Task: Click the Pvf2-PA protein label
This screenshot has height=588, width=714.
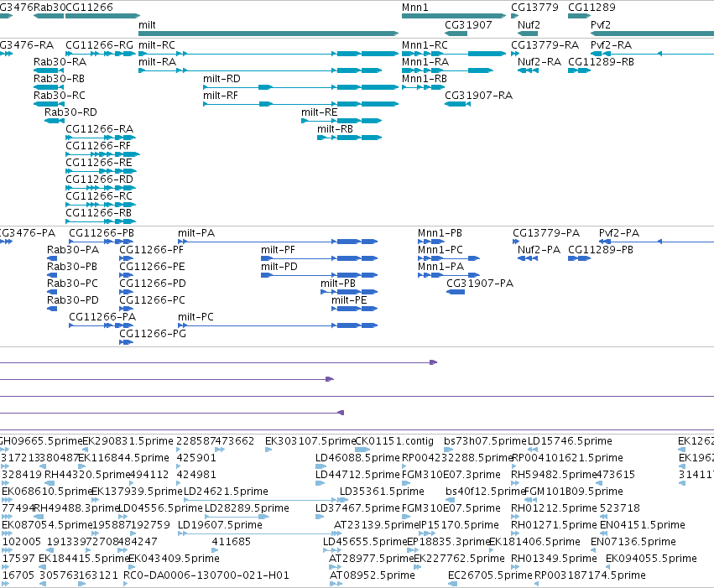Action: 619,233
